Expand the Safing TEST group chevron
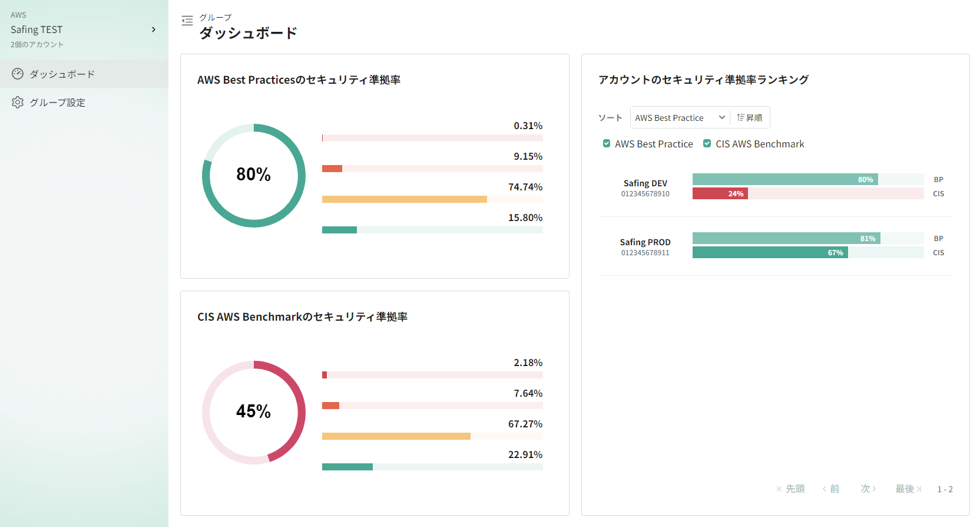This screenshot has width=980, height=527. click(154, 29)
